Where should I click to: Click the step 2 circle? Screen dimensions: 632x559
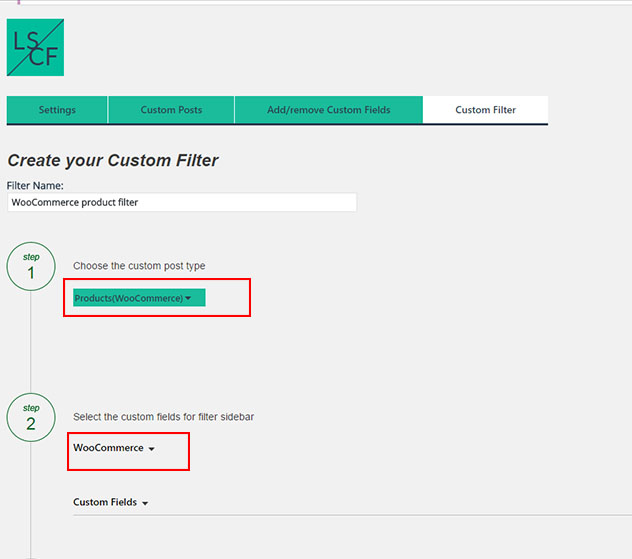[31, 418]
